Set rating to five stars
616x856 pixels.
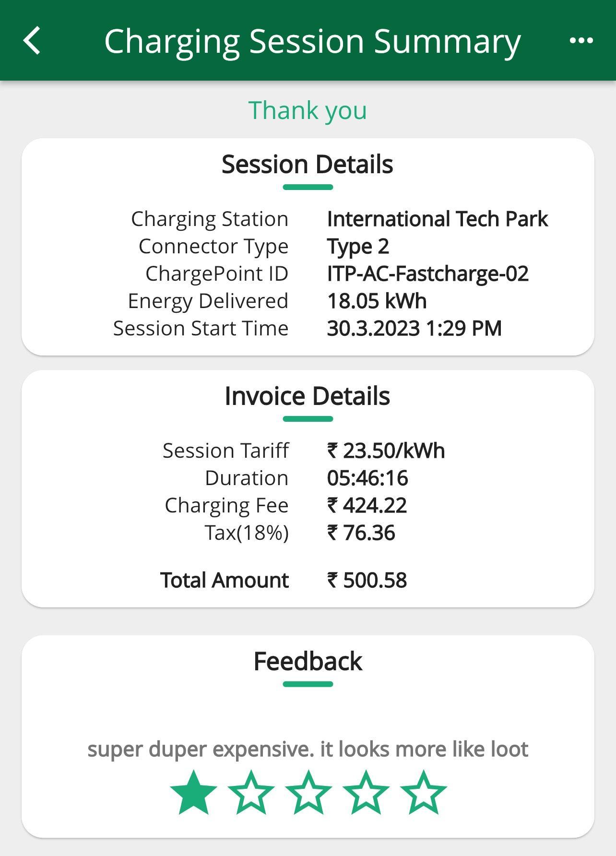click(423, 793)
